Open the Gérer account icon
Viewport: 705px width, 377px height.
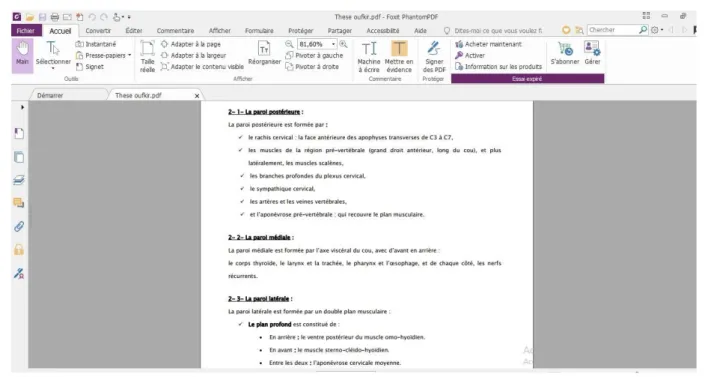[x=592, y=48]
